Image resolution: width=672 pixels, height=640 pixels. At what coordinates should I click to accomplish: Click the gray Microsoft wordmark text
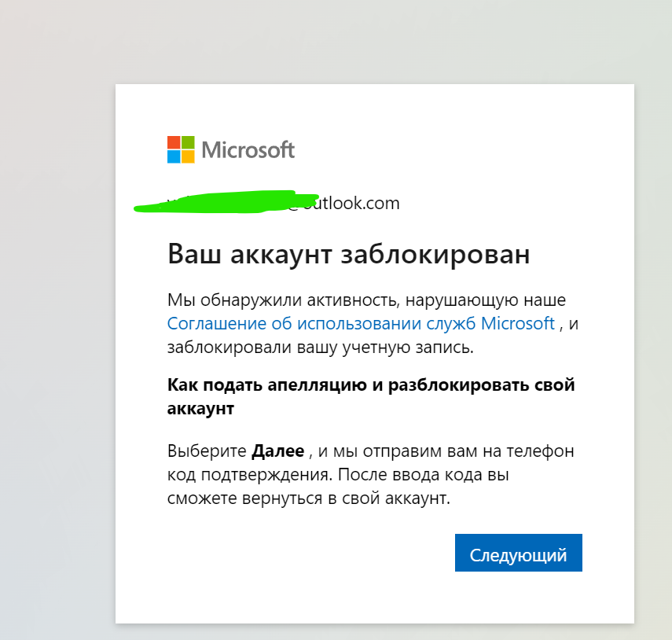[x=248, y=150]
